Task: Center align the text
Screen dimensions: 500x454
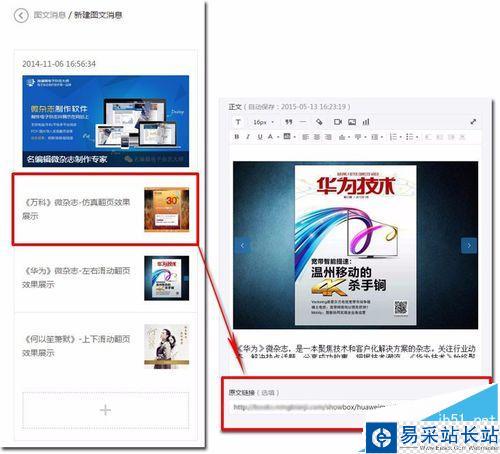Action: point(317,137)
